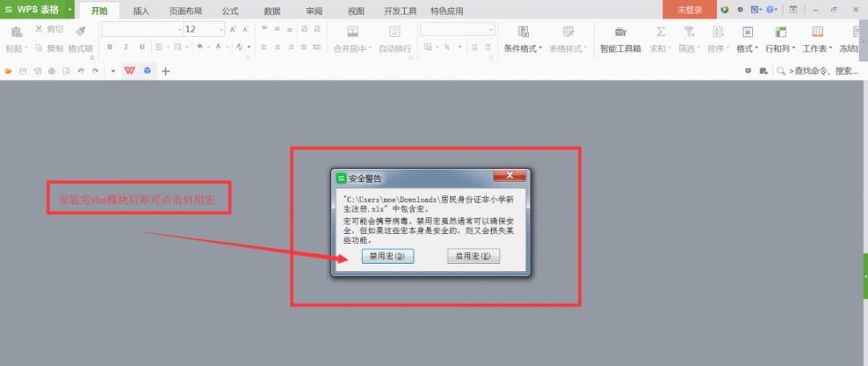
Task: Click the fill color bucket icon
Action: pos(199,47)
